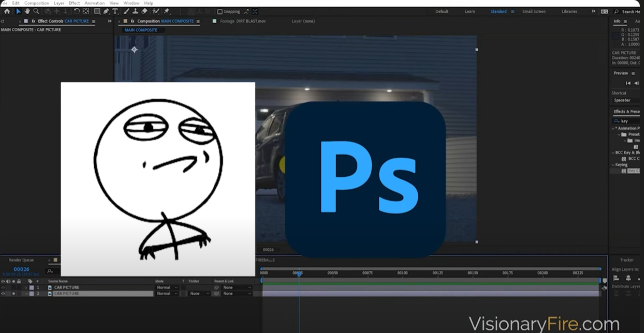Viewport: 644px width, 333px height.
Task: Switch to the Render Queue tab
Action: pos(21,260)
